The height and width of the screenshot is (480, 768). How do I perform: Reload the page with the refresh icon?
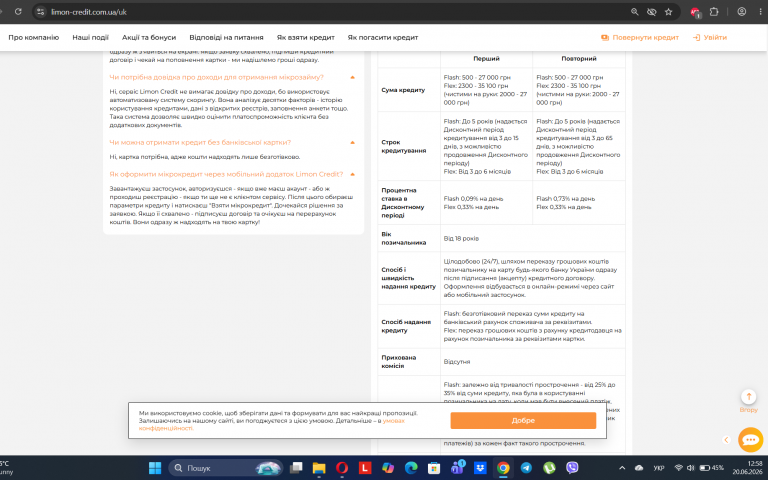pos(18,12)
